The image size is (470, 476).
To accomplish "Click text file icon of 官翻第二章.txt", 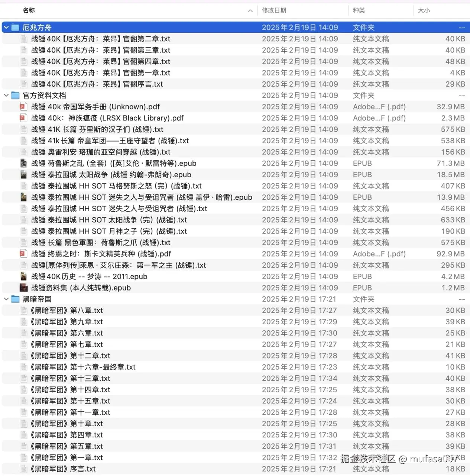I will coord(24,39).
